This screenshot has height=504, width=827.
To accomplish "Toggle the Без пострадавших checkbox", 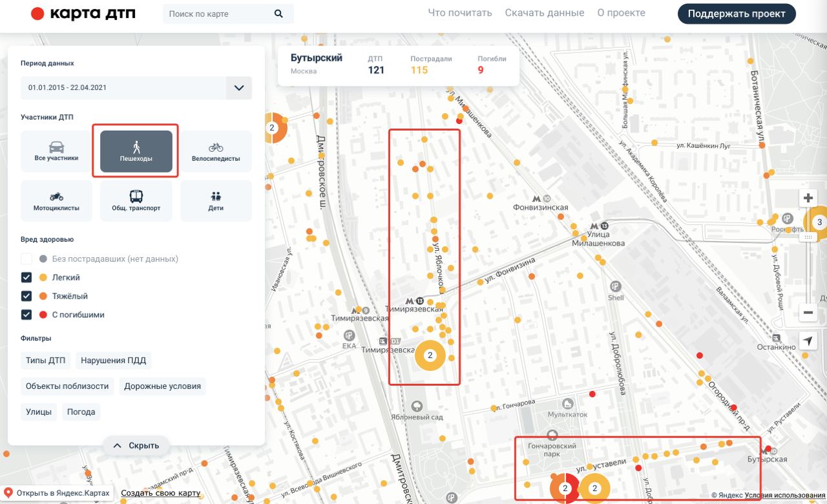I will (26, 258).
